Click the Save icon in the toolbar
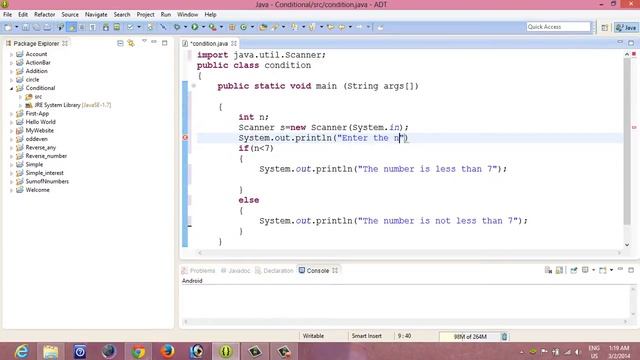The width and height of the screenshot is (640, 360). (x=25, y=27)
